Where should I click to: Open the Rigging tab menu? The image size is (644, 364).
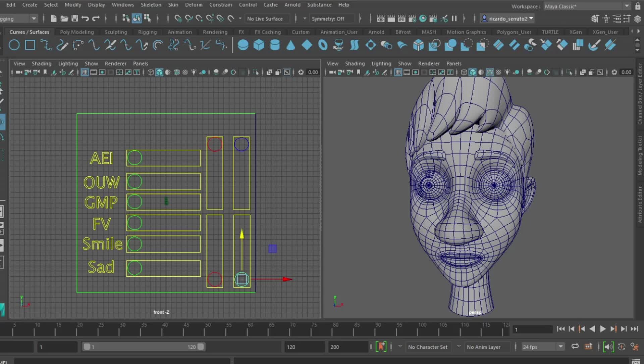(x=147, y=32)
